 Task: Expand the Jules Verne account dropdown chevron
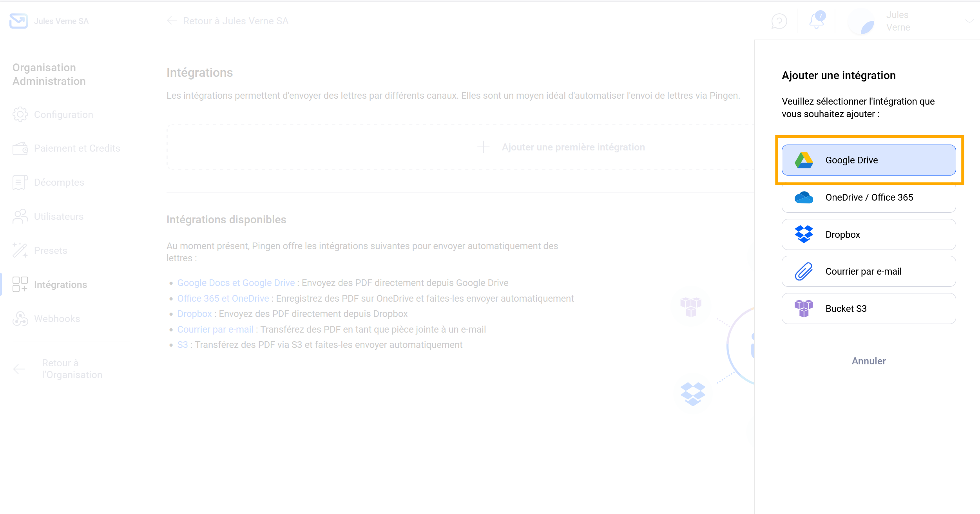(969, 21)
